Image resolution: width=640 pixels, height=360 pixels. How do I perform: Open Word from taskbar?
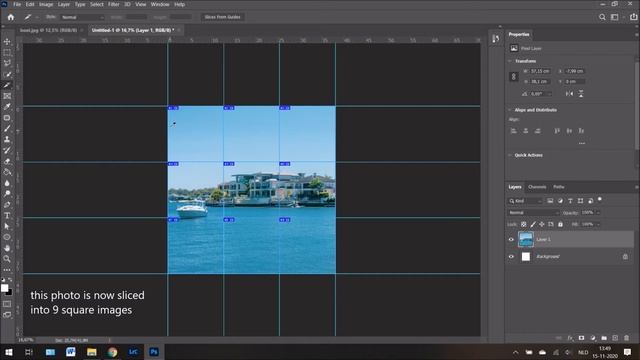71,352
